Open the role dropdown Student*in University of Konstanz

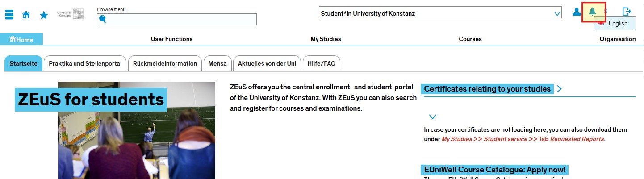coord(440,13)
